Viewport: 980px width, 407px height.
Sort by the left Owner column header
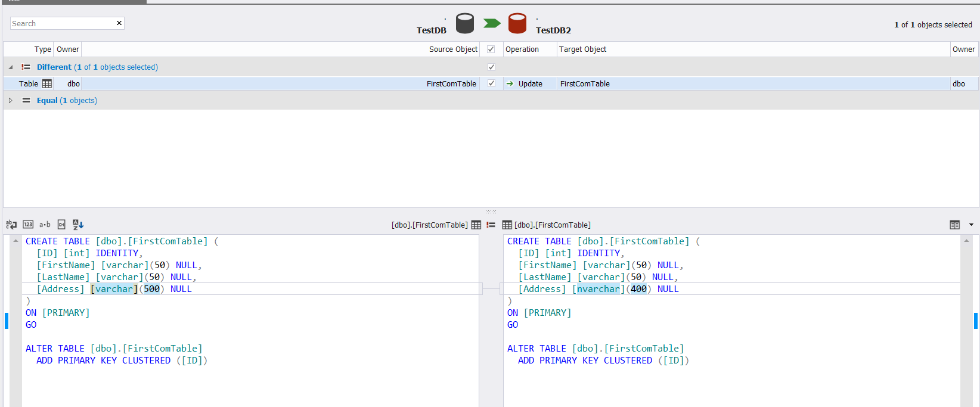[x=68, y=49]
